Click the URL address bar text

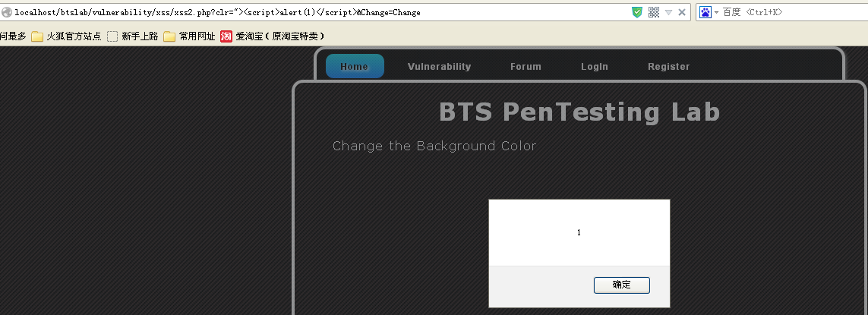tap(217, 12)
